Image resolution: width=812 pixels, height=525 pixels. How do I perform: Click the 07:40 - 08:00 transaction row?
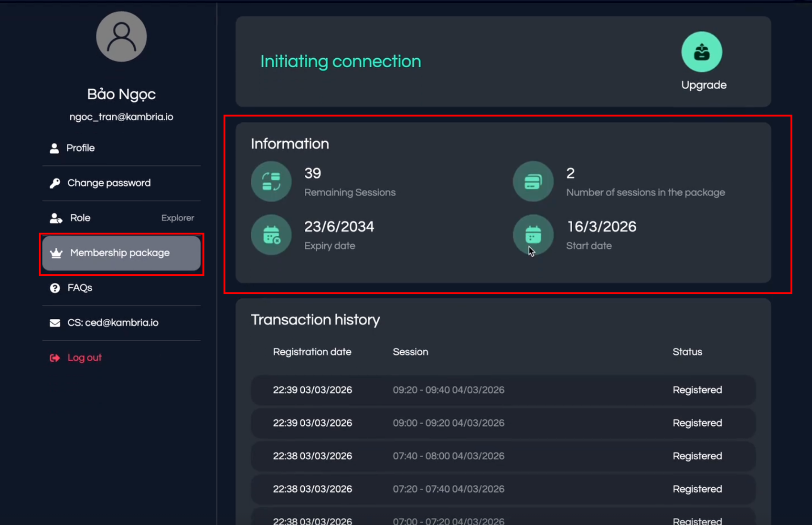point(503,456)
